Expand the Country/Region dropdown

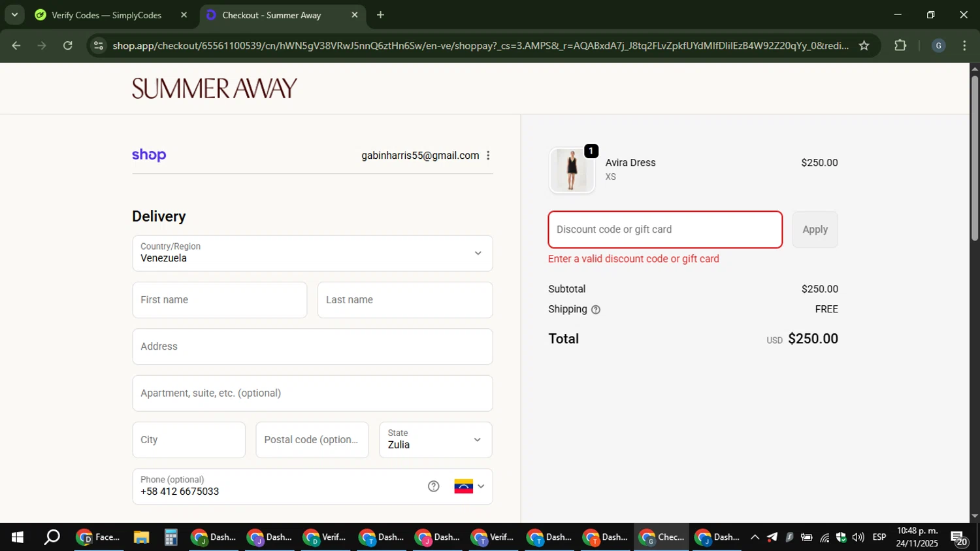[312, 254]
